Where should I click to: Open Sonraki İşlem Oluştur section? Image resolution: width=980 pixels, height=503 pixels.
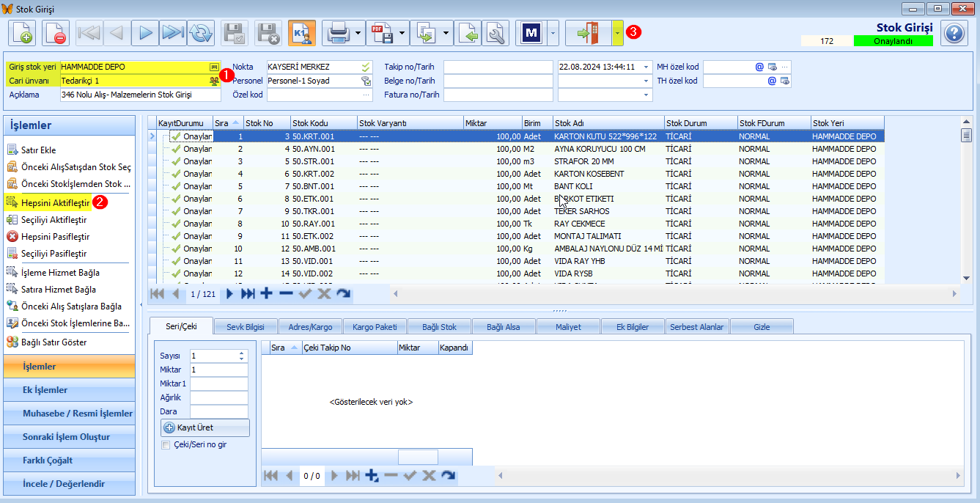(x=70, y=437)
